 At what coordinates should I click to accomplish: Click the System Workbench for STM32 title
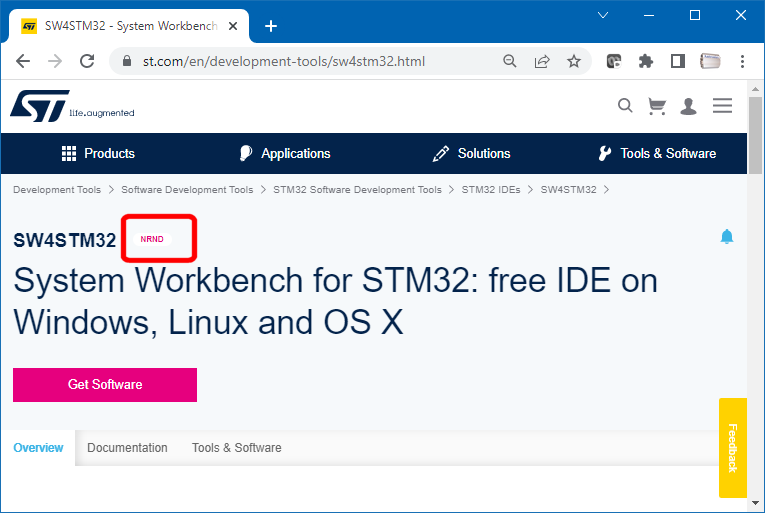[x=335, y=301]
